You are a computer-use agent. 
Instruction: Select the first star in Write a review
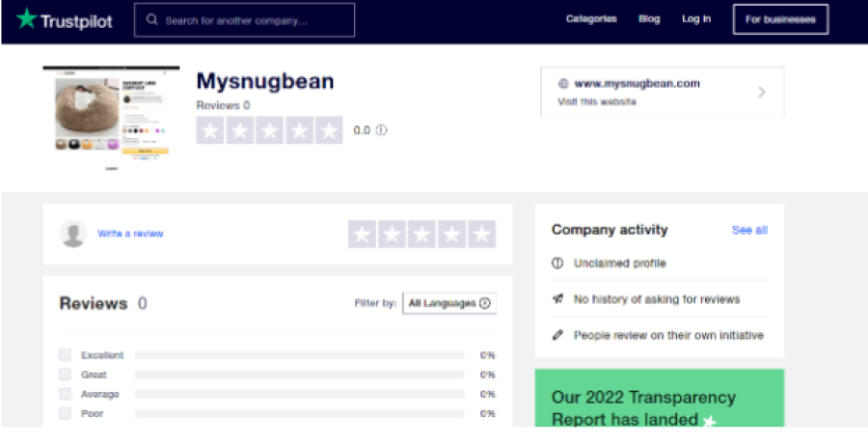click(x=362, y=234)
